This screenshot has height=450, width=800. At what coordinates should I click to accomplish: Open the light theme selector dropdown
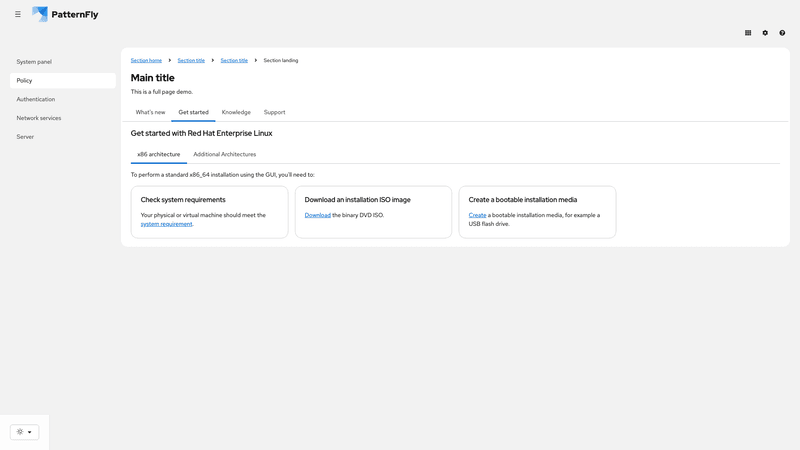pyautogui.click(x=24, y=432)
